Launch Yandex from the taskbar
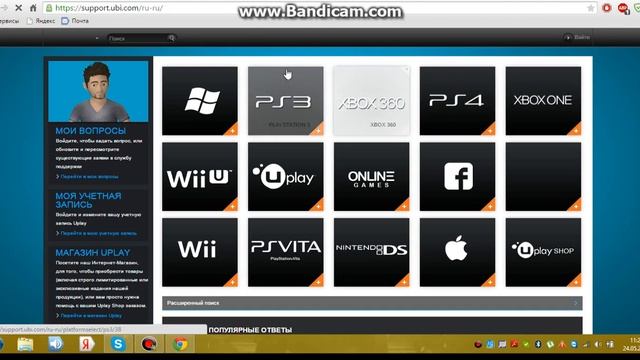 point(87,344)
